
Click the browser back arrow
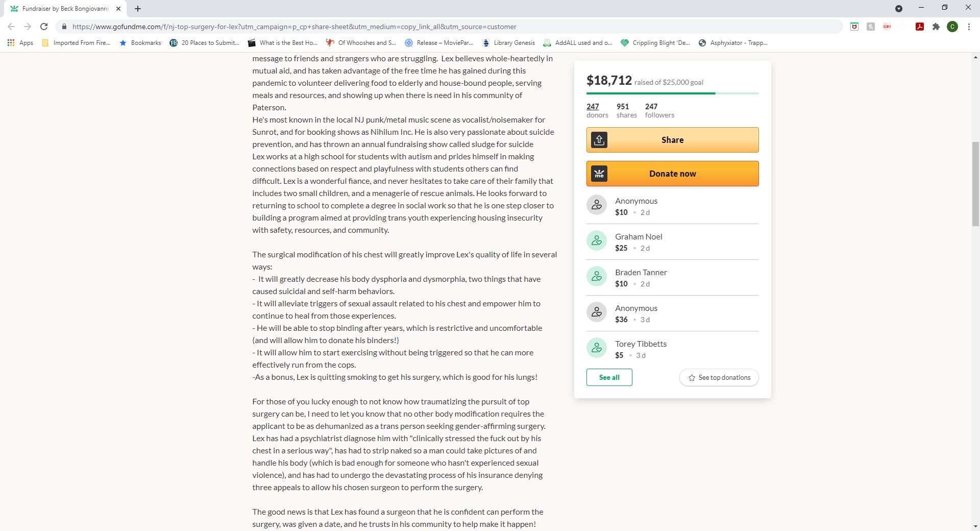coord(11,27)
